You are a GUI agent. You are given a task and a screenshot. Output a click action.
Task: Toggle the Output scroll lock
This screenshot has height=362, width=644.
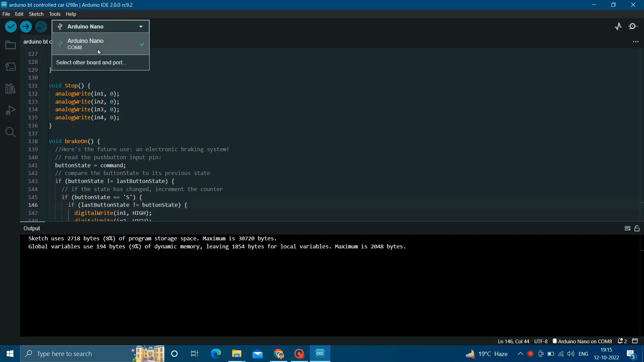pos(637,229)
